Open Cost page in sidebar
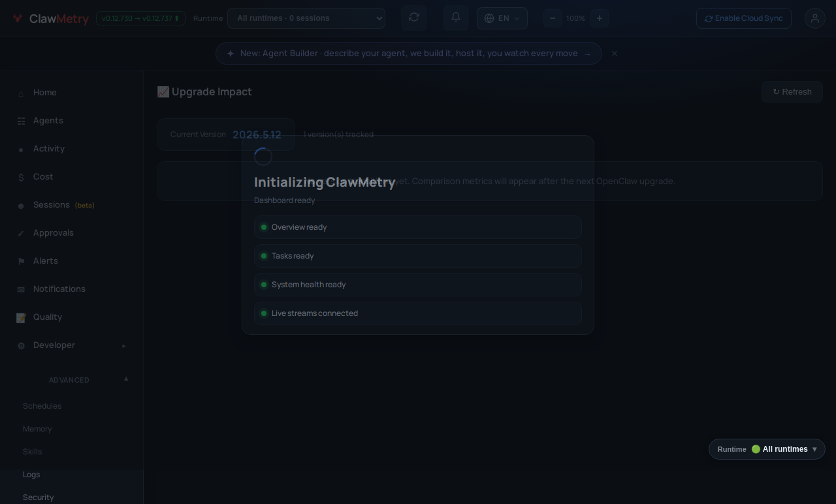836x504 pixels. (72, 177)
